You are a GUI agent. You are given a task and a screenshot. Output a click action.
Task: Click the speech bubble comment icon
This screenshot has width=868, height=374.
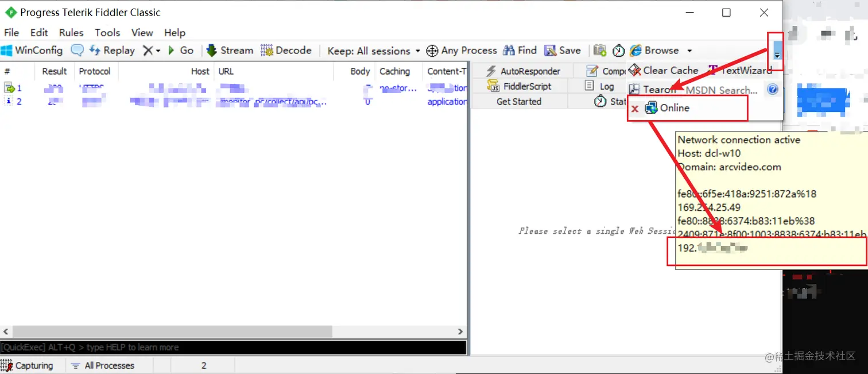point(77,51)
